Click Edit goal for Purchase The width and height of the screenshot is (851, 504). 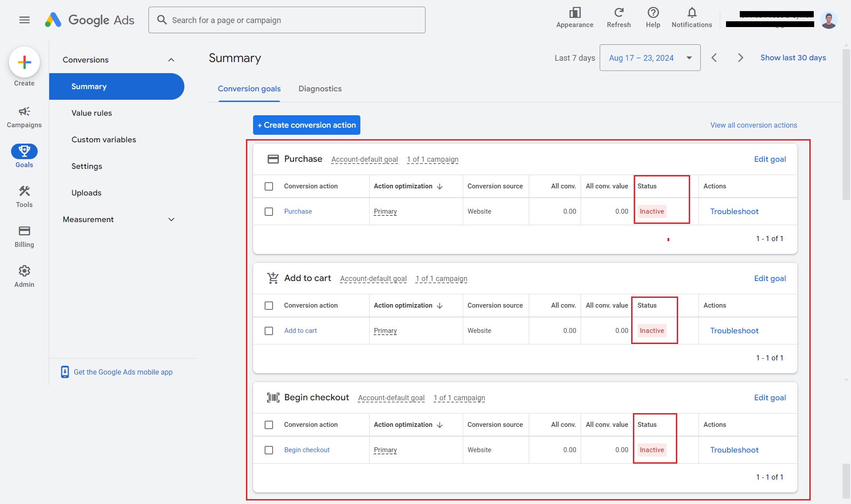click(x=770, y=159)
